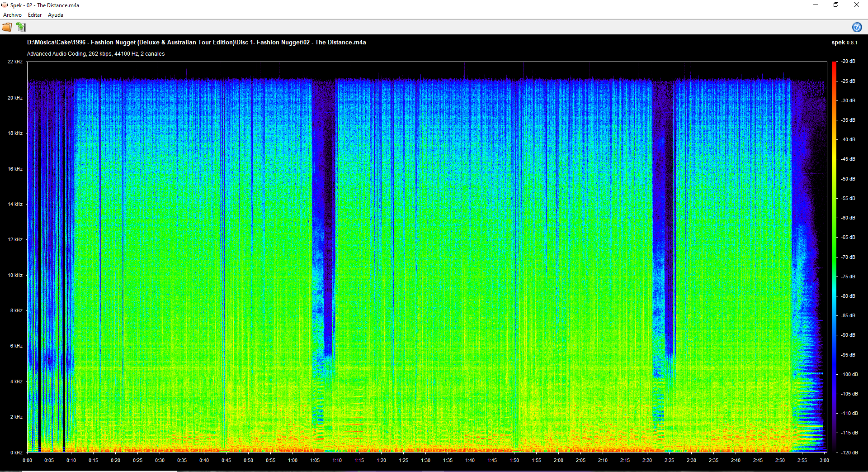
Task: Click the 22 kHz frequency axis label
Action: click(15, 62)
